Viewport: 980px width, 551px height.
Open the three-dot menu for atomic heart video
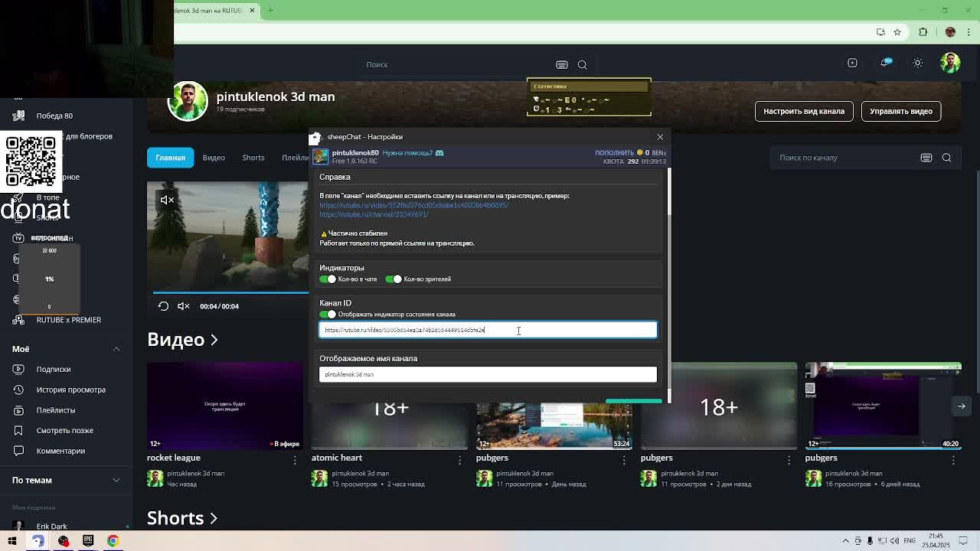pos(459,459)
